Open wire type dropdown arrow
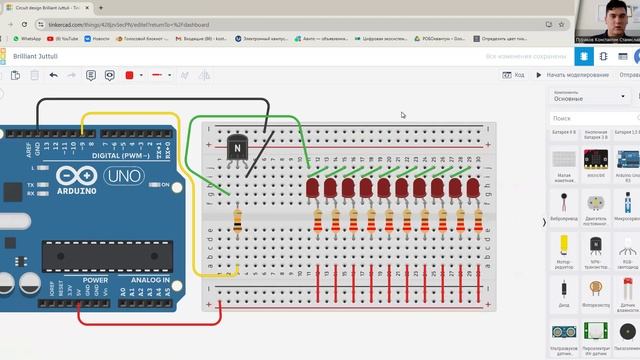The height and width of the screenshot is (360, 640). point(169,75)
